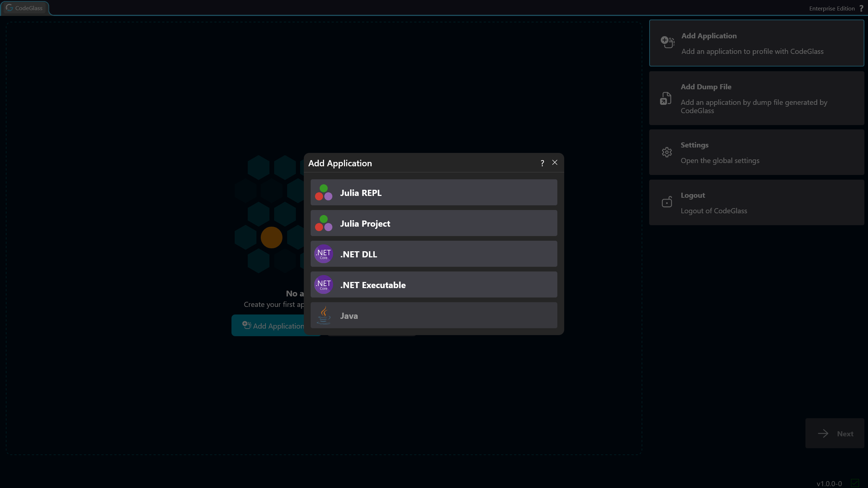Screen dimensions: 868x488
Task: Click the add application plus icon in sidebar
Action: (x=667, y=42)
